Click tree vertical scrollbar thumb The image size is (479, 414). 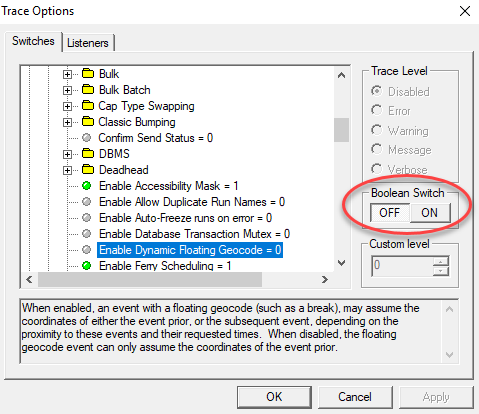tap(341, 130)
